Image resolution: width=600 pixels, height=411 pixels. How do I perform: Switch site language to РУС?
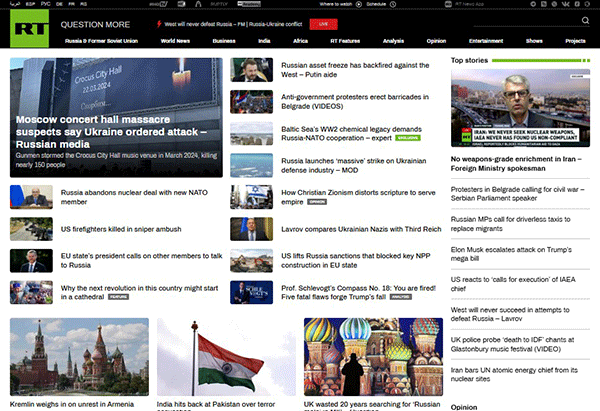point(46,4)
